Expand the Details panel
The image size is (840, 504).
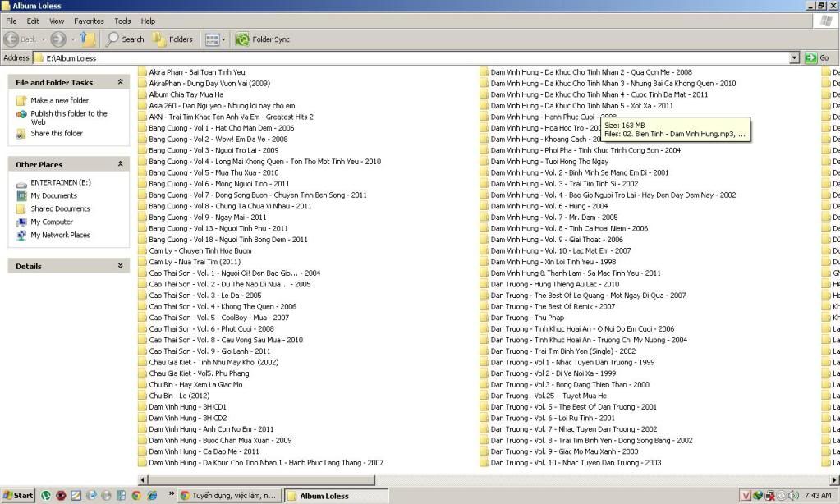click(x=120, y=266)
